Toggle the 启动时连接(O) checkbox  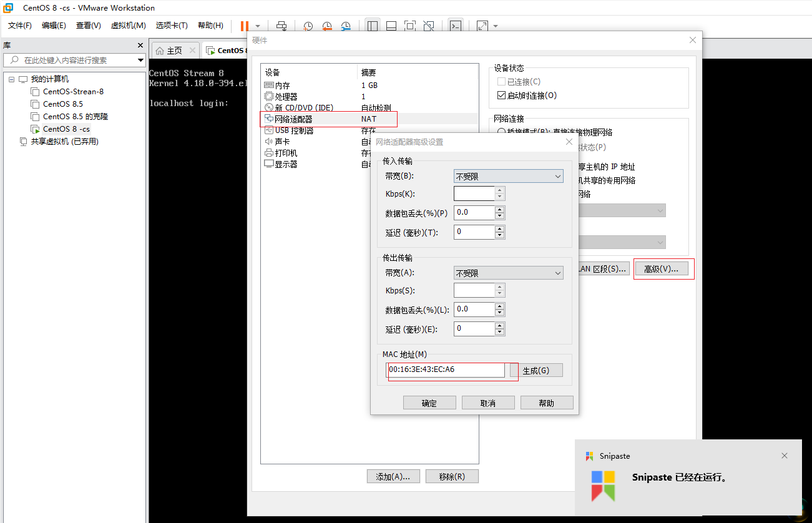pyautogui.click(x=501, y=95)
